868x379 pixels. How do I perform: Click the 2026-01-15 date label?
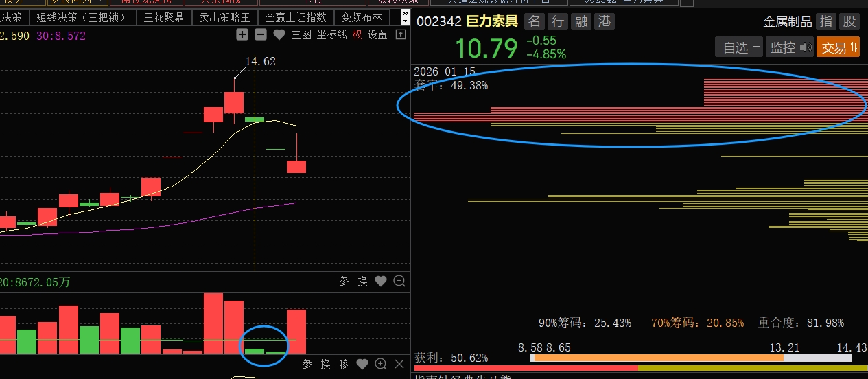445,72
